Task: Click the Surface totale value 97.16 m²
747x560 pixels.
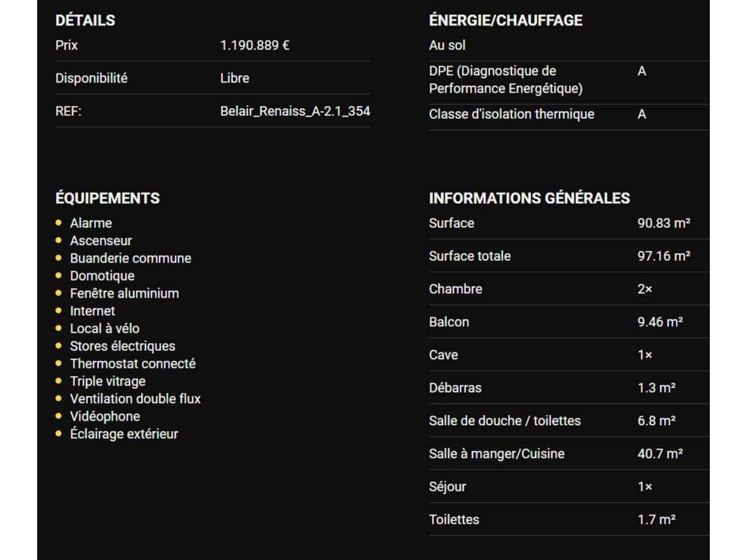Action: [x=663, y=256]
